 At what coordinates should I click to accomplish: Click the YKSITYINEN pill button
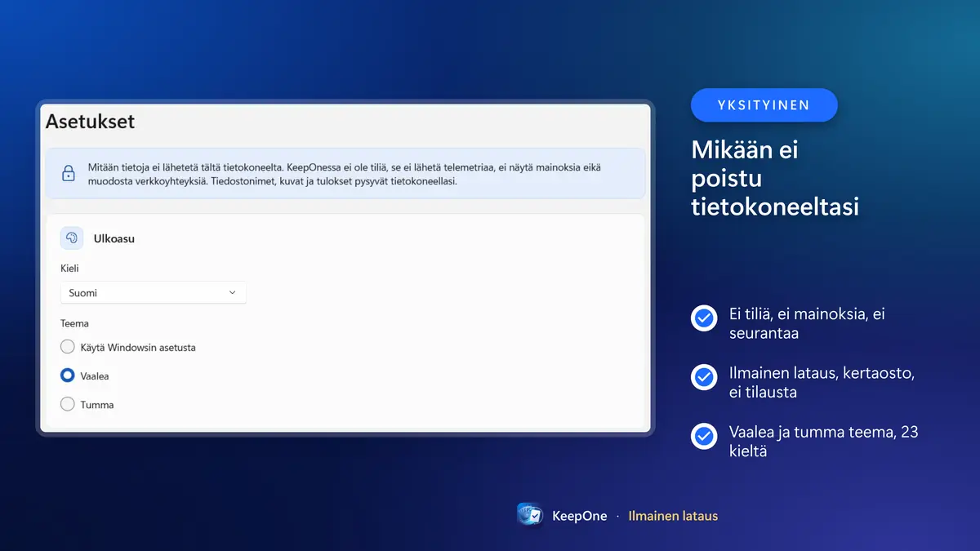764,105
